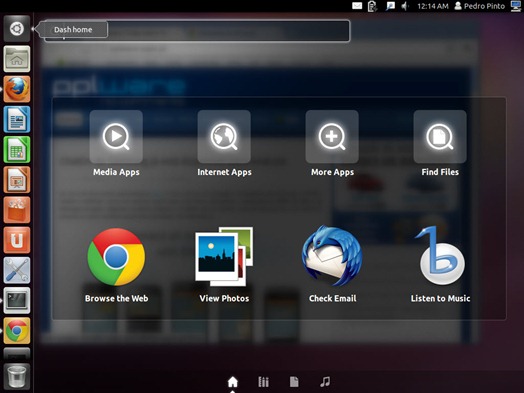524x393 pixels.
Task: Click Browse the Web Chrome icon
Action: pos(116,257)
